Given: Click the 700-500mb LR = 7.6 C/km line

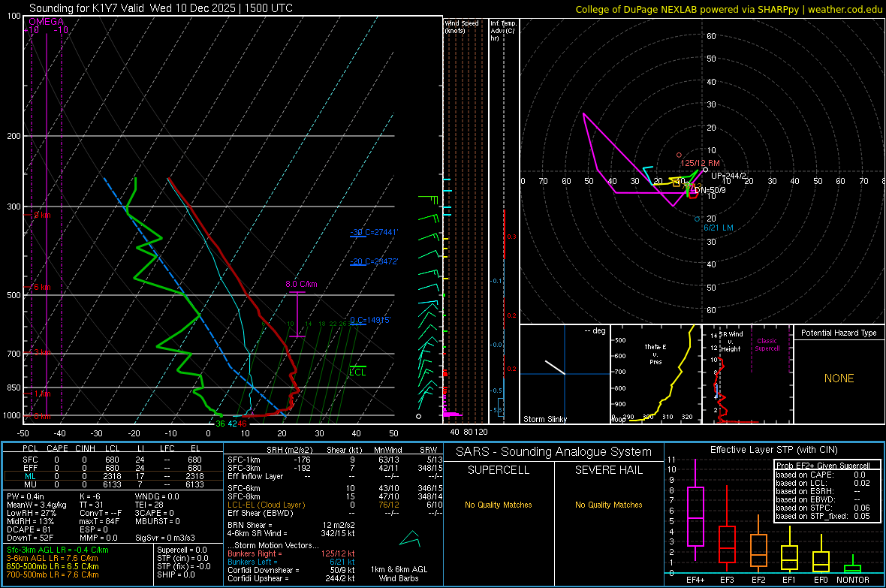Looking at the screenshot, I should [53, 574].
